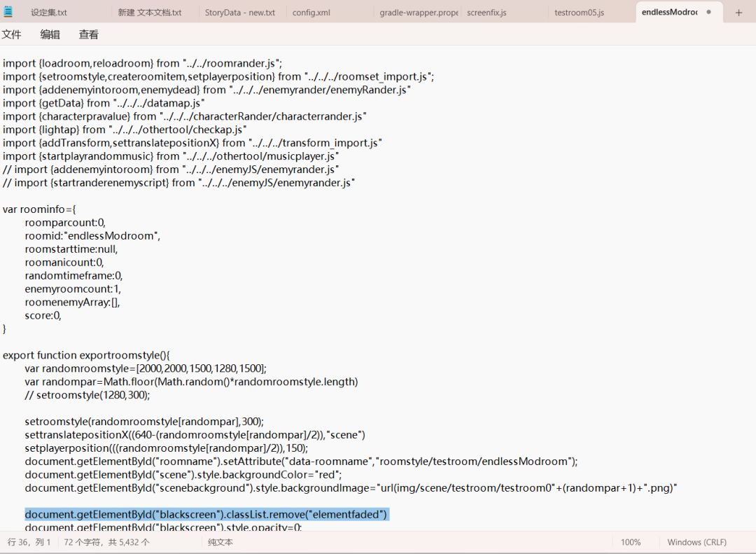Click the settranslatepositionX line

pyautogui.click(x=195, y=435)
